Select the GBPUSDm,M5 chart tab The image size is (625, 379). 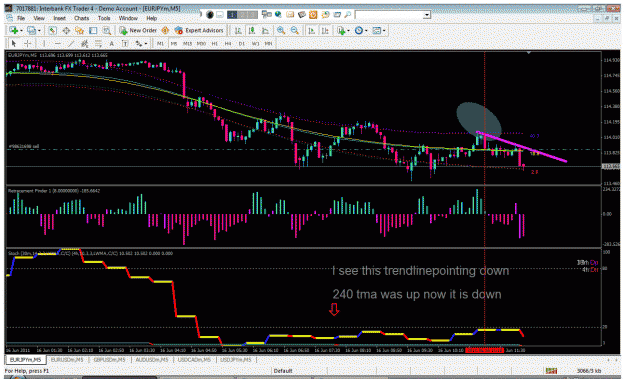coord(109,359)
